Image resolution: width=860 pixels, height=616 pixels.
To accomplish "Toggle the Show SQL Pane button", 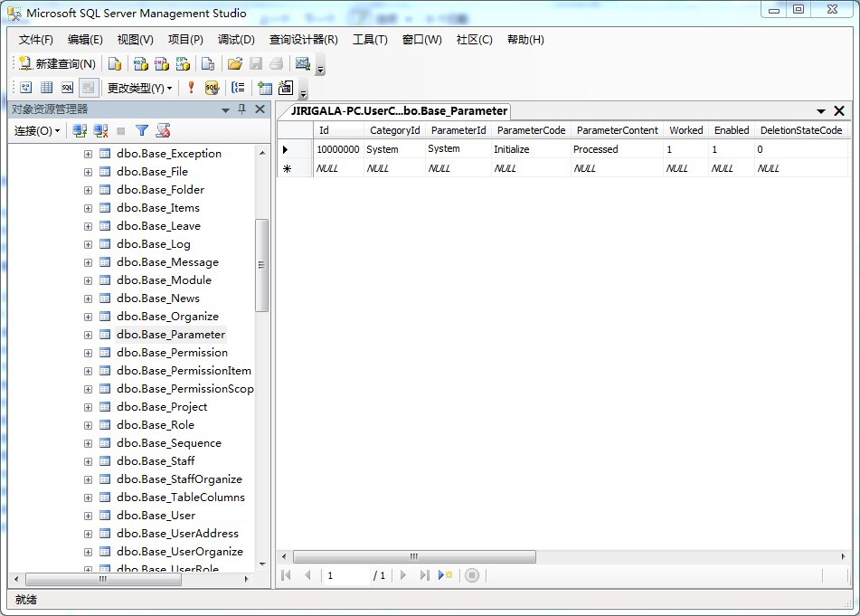I will tap(68, 87).
